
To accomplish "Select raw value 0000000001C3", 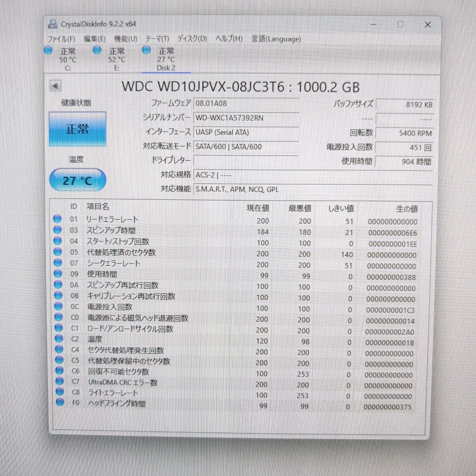I will 390,310.
